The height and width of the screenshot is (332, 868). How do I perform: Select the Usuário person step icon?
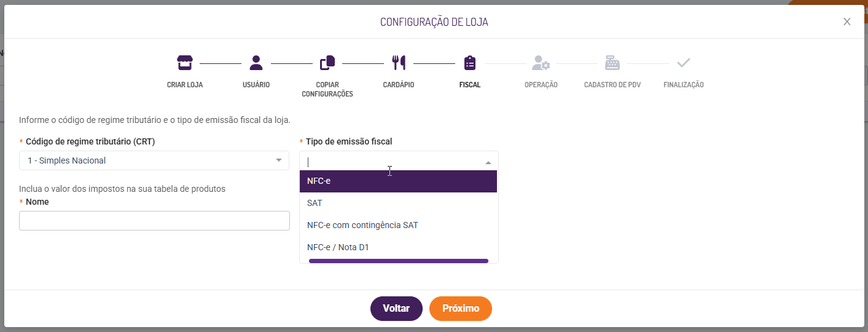256,63
